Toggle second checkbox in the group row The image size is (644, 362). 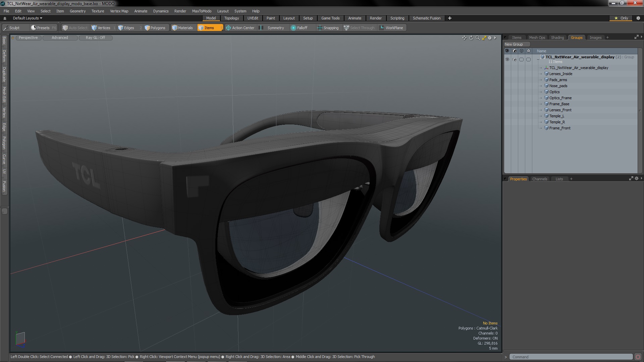tap(528, 59)
